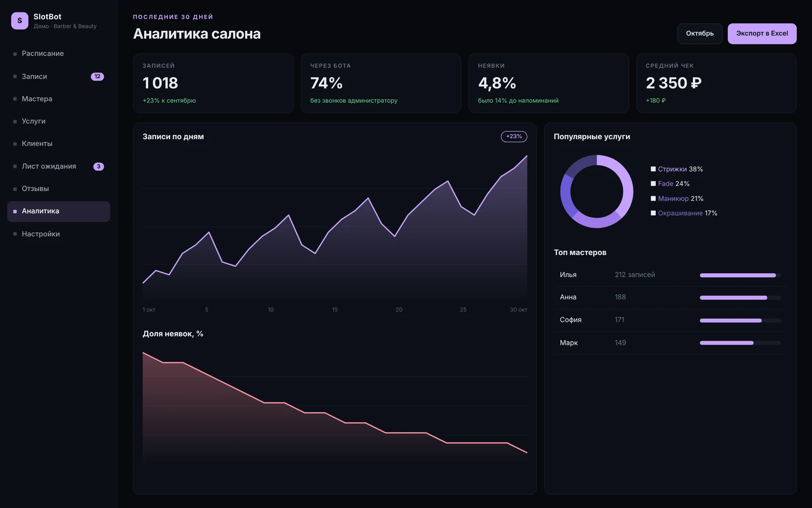Screen dimensions: 812x508
Task: Click the Fade 24% legend swatch
Action: [653, 184]
